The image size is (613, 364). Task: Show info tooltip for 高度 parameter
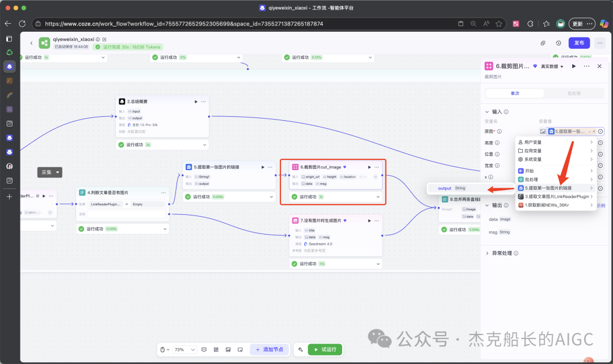click(x=497, y=143)
